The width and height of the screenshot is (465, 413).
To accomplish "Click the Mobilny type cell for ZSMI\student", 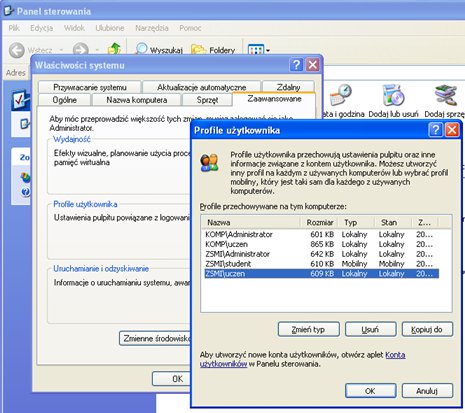I will (x=354, y=264).
